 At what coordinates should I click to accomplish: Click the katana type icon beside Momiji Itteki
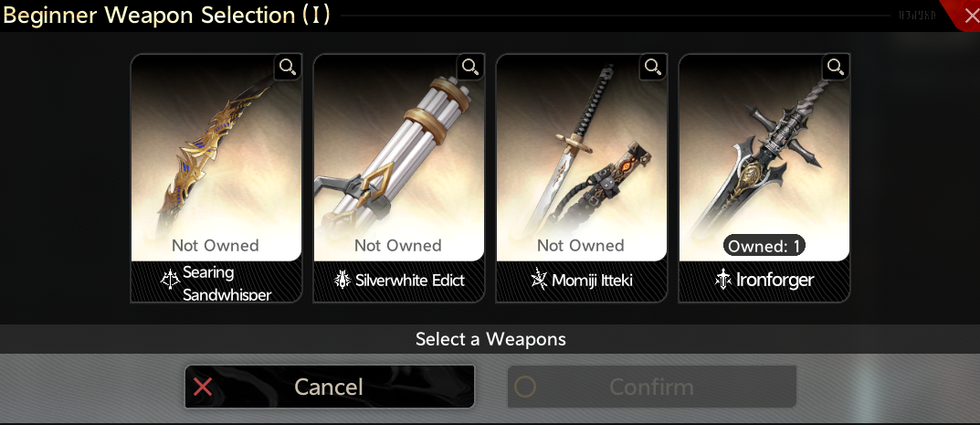(x=538, y=280)
